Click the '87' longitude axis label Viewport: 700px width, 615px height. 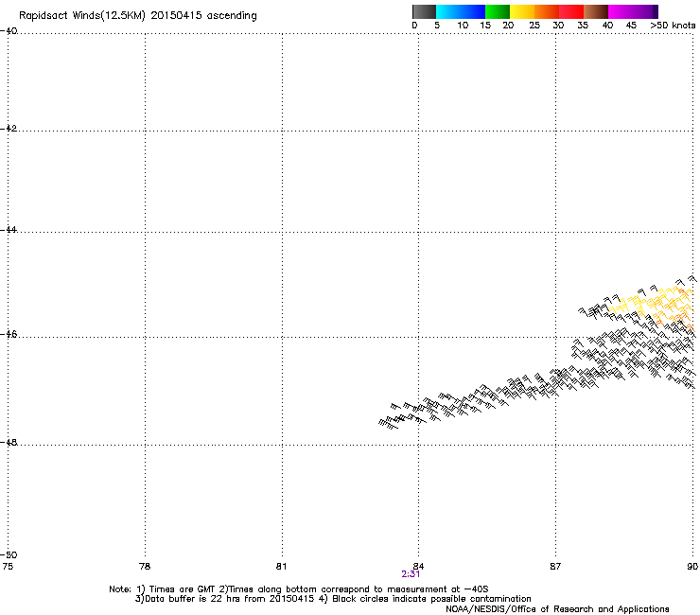(555, 567)
